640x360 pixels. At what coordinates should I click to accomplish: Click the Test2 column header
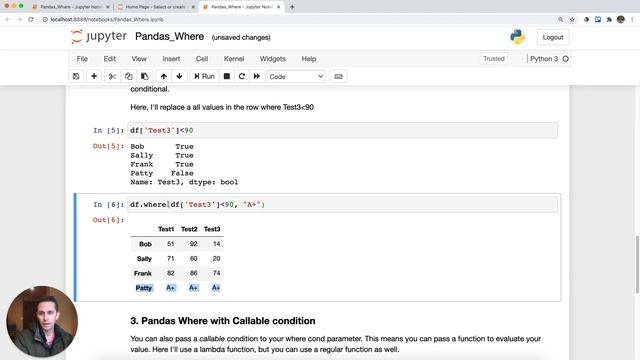[x=189, y=229]
